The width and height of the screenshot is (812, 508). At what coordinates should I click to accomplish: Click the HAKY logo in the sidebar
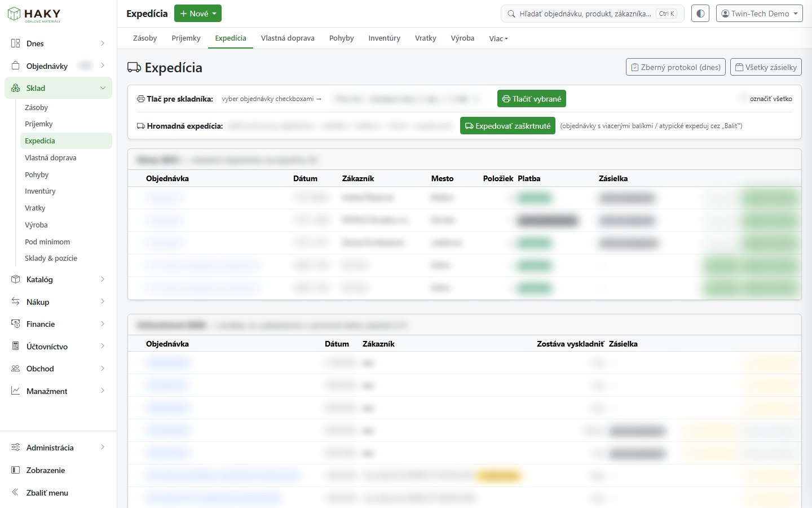pos(34,14)
